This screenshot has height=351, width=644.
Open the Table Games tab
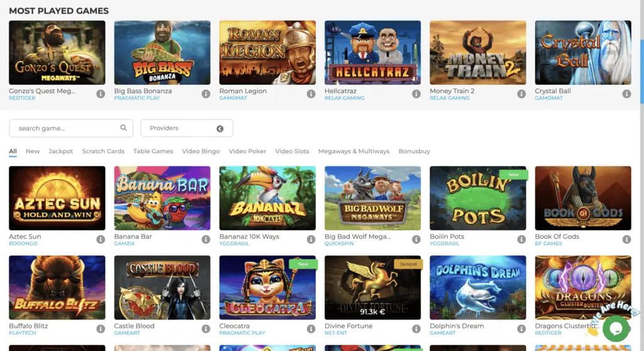coord(153,151)
